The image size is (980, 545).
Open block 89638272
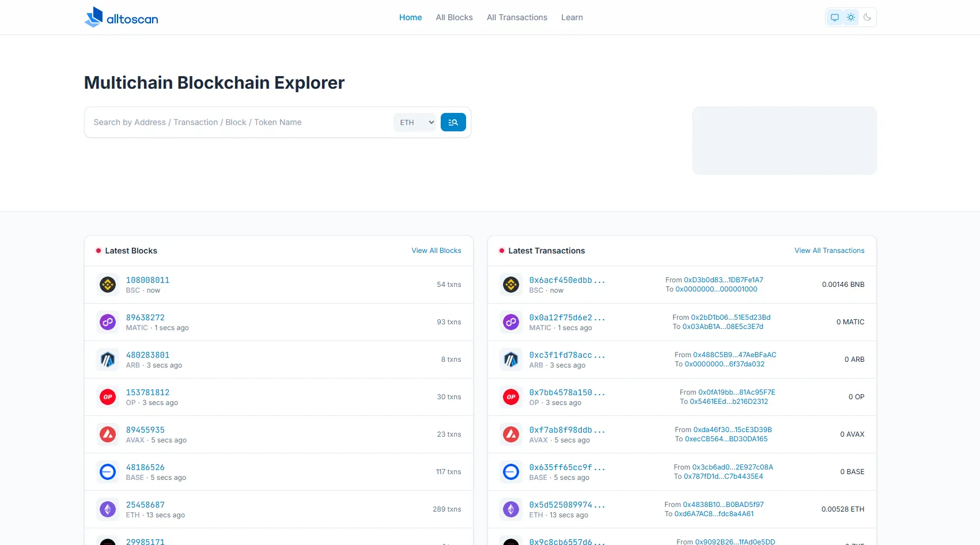(x=145, y=317)
